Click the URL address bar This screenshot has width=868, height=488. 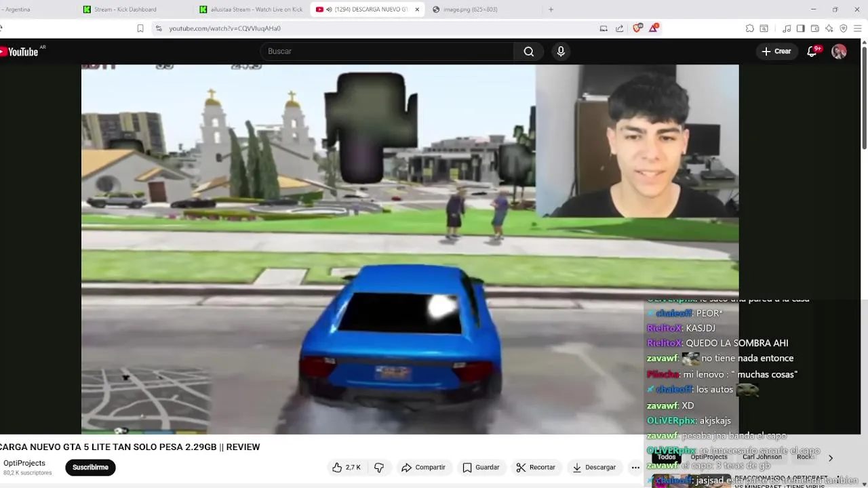[380, 28]
